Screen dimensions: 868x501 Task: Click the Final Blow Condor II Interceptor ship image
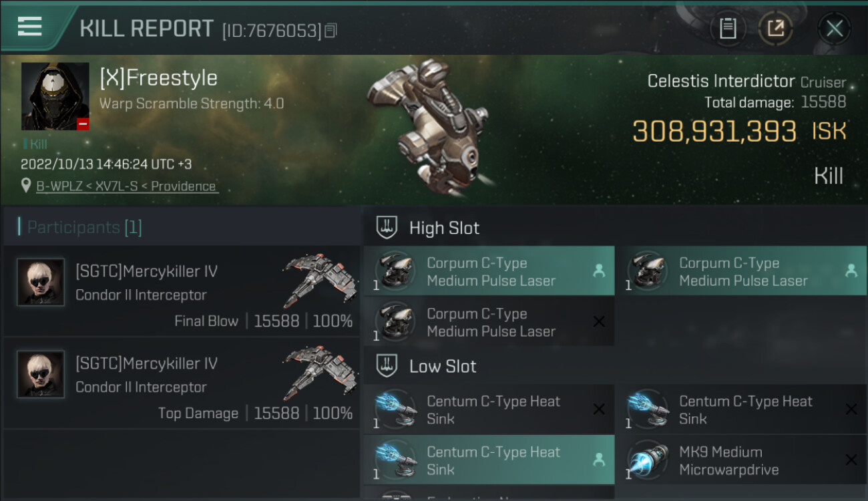pos(318,280)
